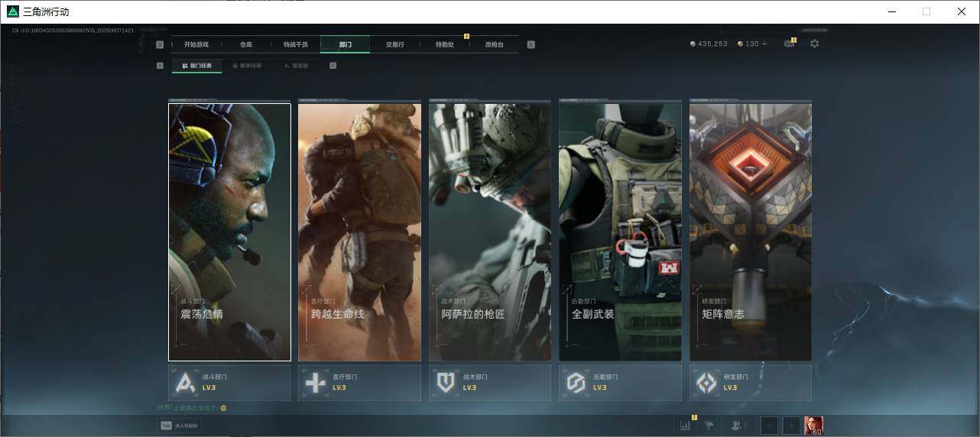Open the mail envelope icon
The width and height of the screenshot is (980, 437).
[789, 44]
